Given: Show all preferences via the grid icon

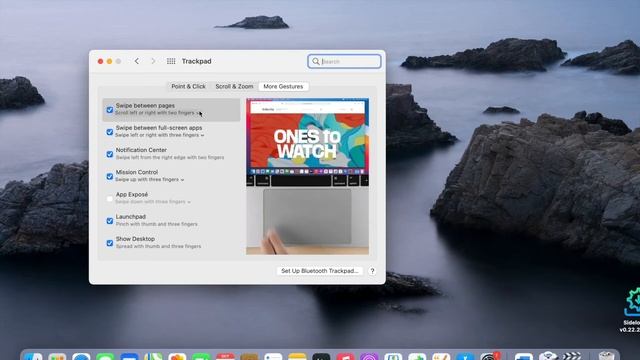Looking at the screenshot, I should pyautogui.click(x=171, y=61).
